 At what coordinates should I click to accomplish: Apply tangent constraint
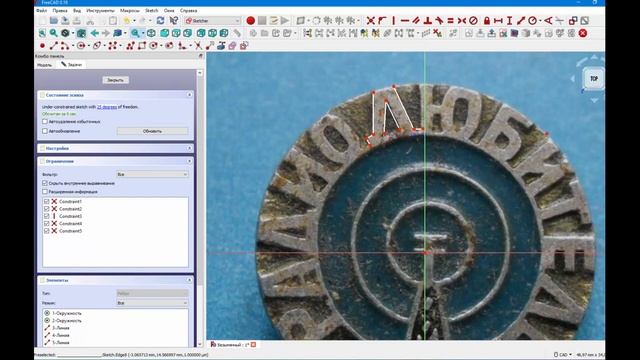(439, 20)
